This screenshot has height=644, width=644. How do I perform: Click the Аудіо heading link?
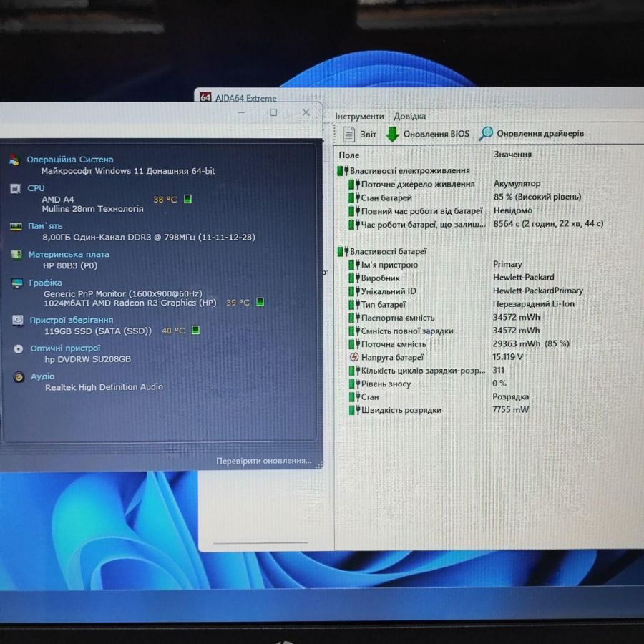click(x=42, y=376)
